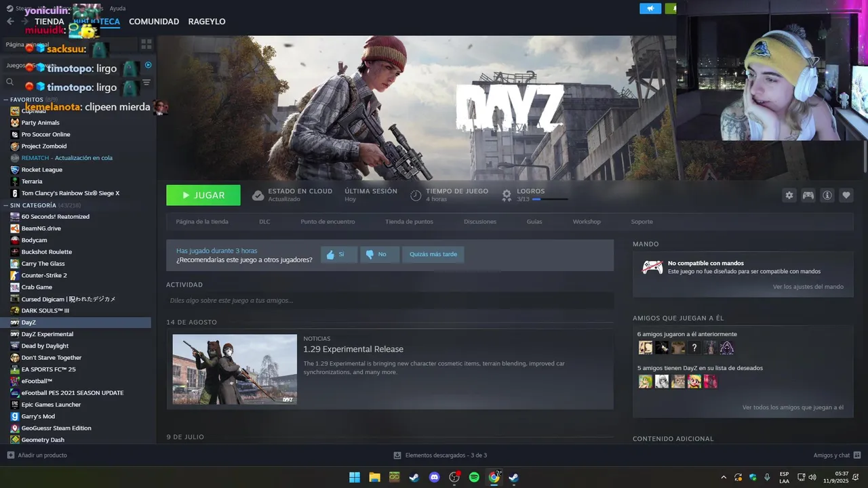Select Party Animals in library

[41, 123]
